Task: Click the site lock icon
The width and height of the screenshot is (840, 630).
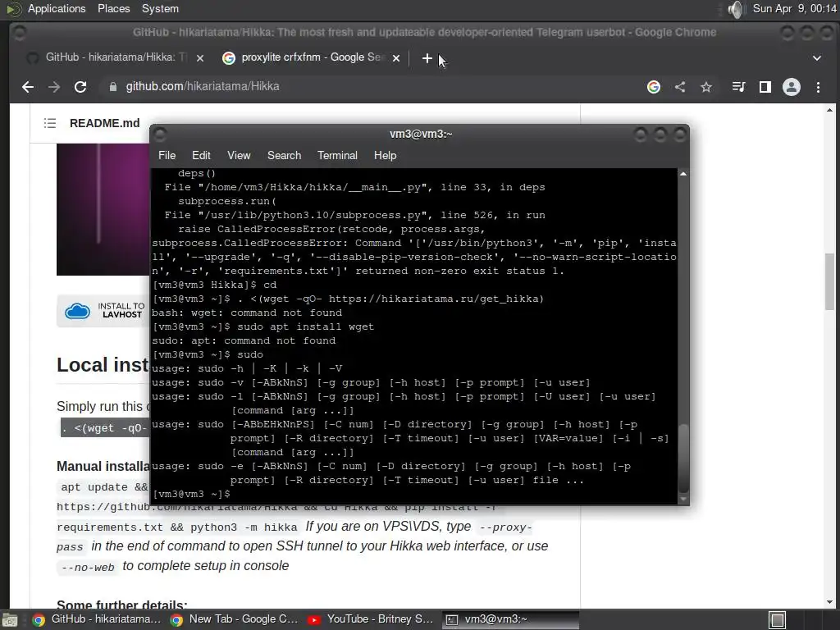Action: 113,87
